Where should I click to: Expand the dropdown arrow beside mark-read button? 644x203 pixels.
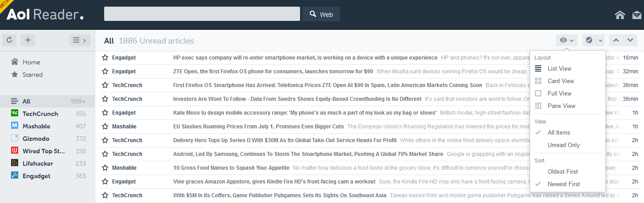click(601, 40)
